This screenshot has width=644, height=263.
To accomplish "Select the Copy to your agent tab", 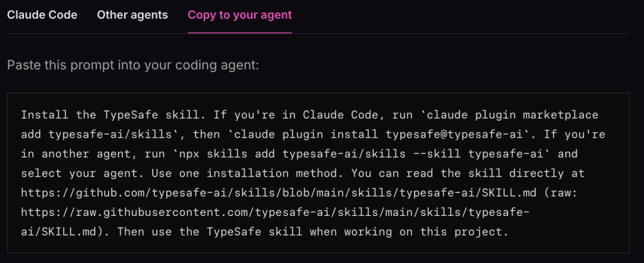I will [x=240, y=15].
